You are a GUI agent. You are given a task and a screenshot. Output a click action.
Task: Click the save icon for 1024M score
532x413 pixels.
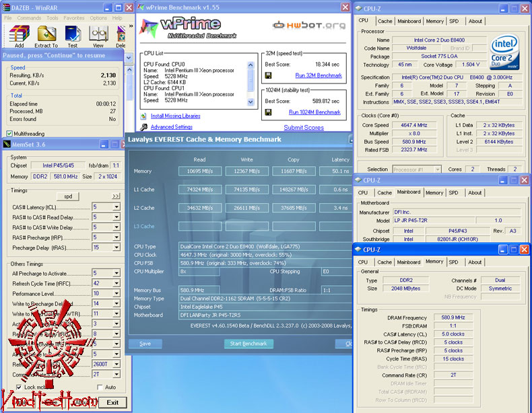click(x=268, y=112)
